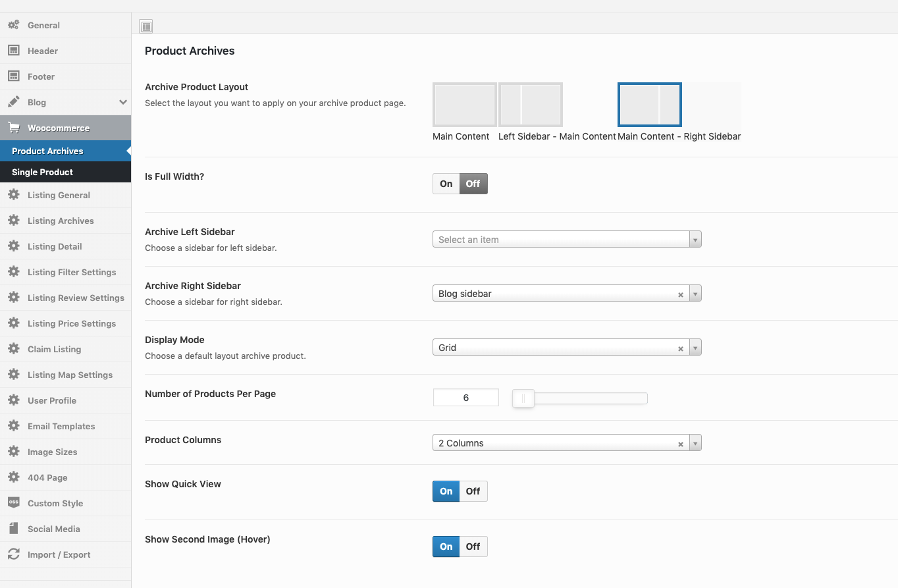
Task: Switch Show Quick View to Off
Action: (x=473, y=491)
